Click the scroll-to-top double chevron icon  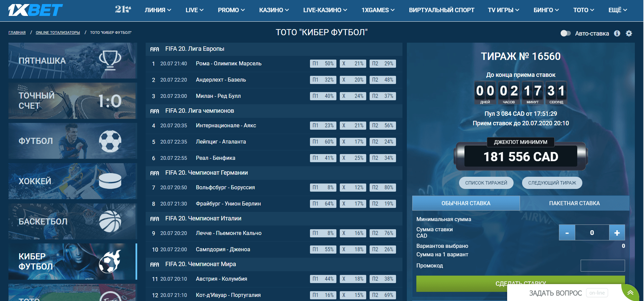(x=630, y=293)
